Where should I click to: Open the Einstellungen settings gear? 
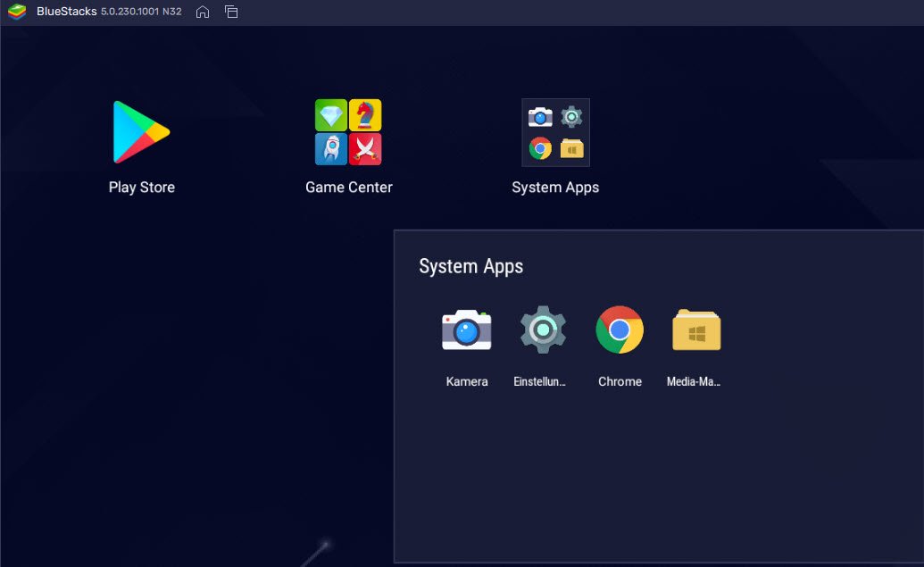[x=543, y=330]
